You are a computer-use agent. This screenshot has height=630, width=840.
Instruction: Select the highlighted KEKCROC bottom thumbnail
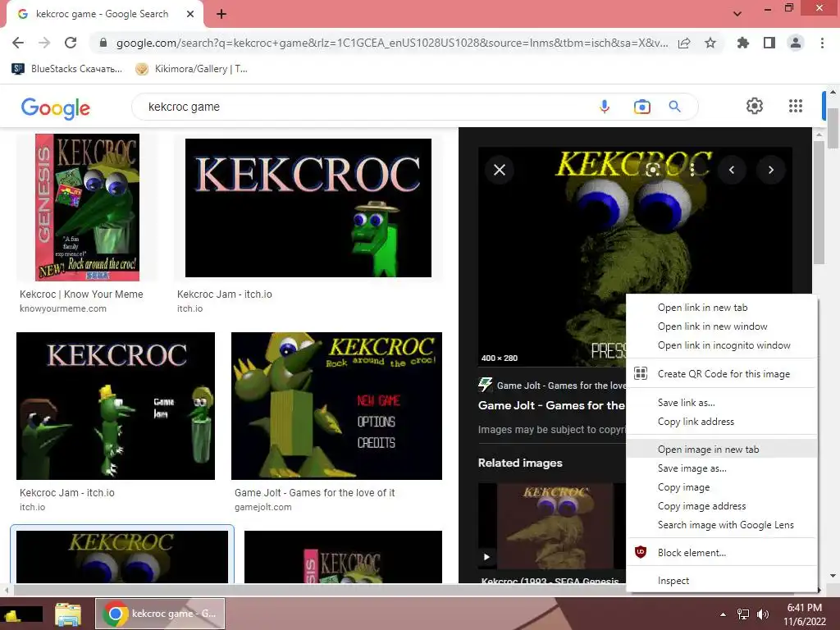click(122, 557)
